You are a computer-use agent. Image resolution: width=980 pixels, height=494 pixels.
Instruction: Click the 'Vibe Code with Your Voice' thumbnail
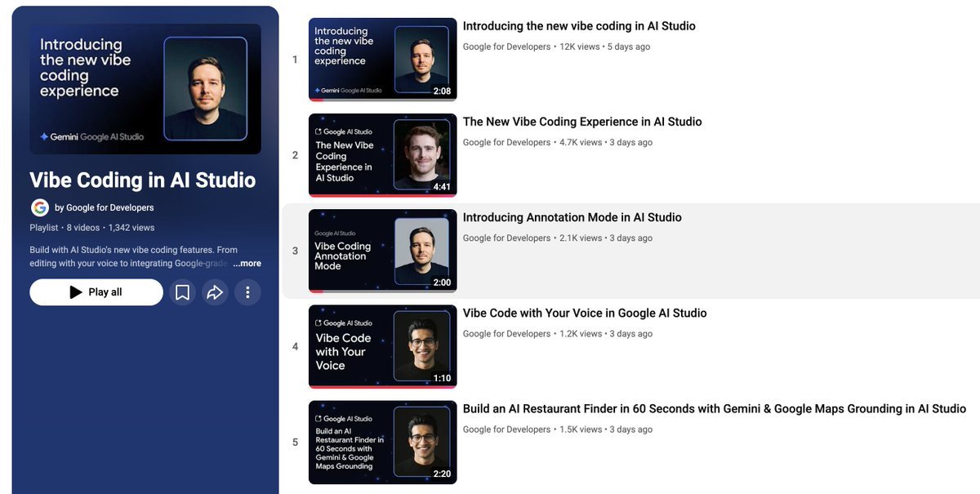pyautogui.click(x=382, y=345)
